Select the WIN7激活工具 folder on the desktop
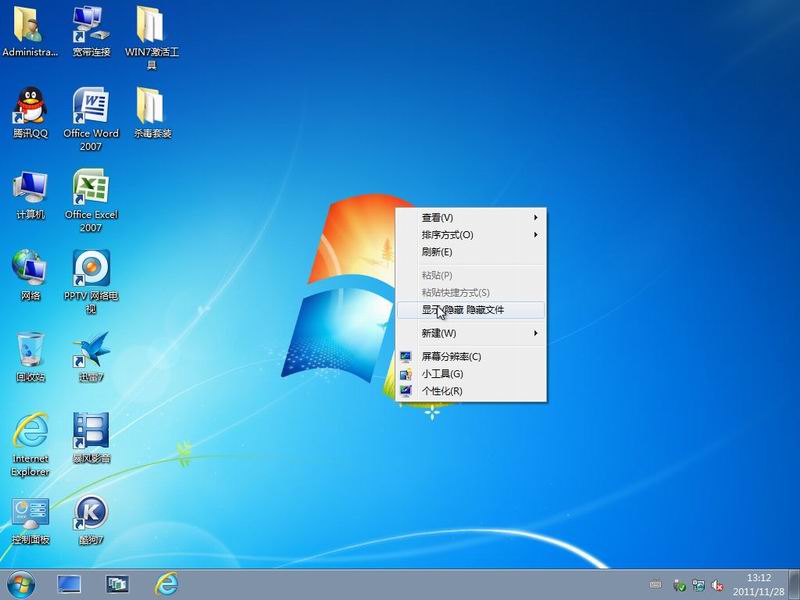800x600 pixels. point(152,38)
